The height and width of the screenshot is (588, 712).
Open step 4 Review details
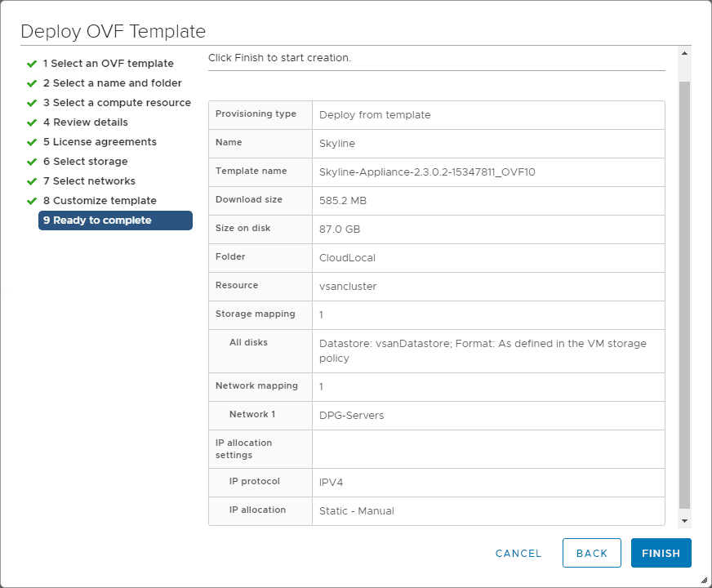pos(85,122)
